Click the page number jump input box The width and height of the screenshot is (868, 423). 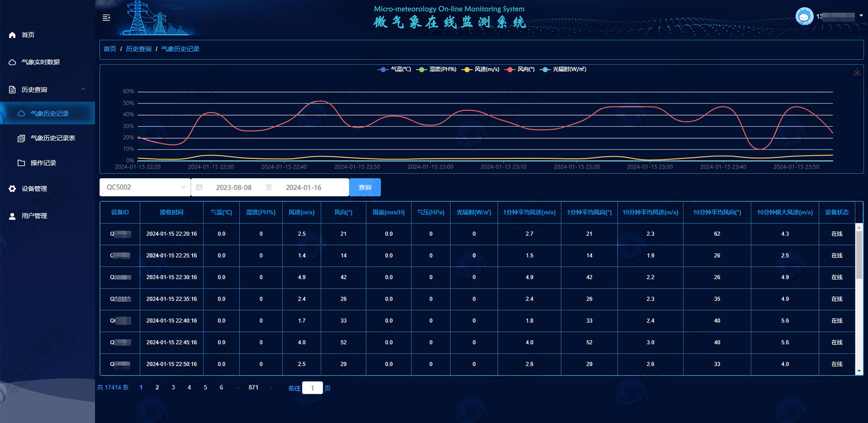312,388
